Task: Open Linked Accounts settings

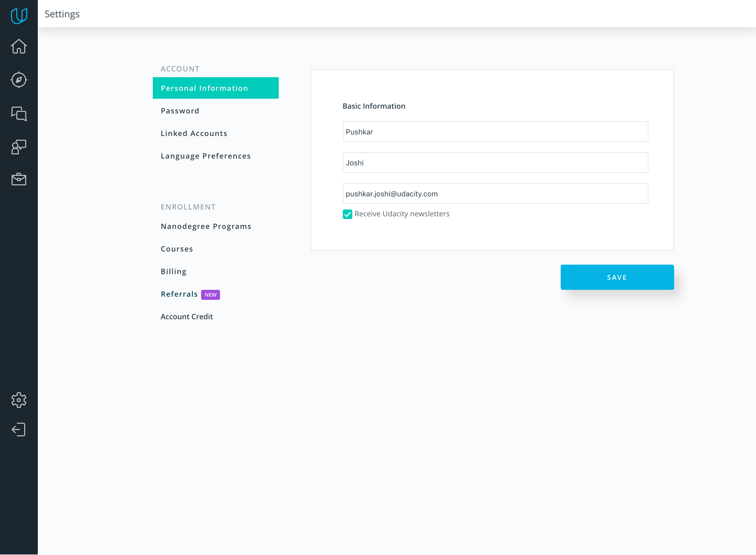Action: pyautogui.click(x=194, y=133)
